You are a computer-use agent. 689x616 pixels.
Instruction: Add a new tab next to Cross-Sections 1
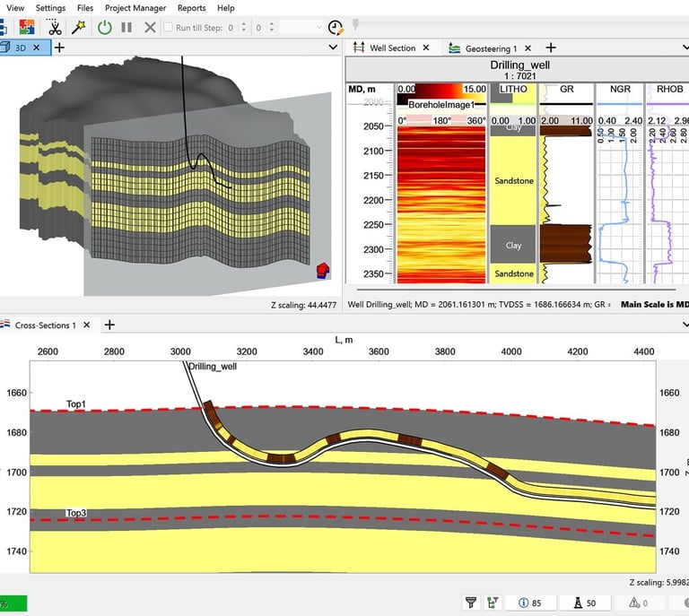(109, 325)
